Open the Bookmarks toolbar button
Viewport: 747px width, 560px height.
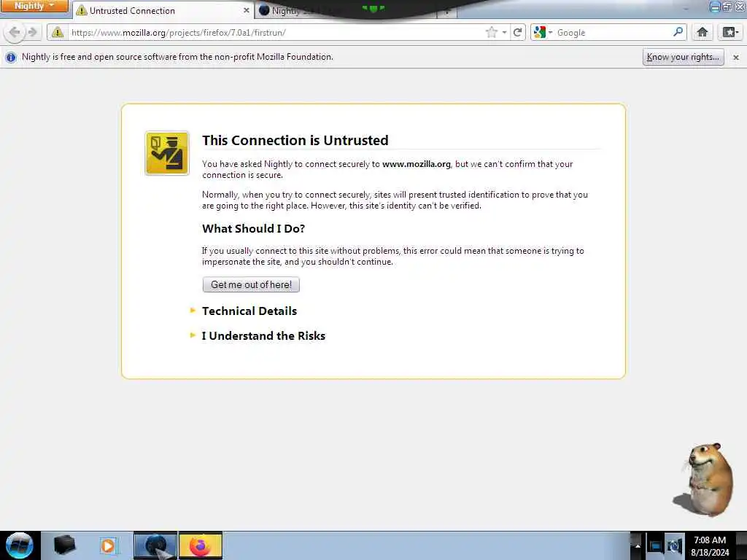click(730, 32)
